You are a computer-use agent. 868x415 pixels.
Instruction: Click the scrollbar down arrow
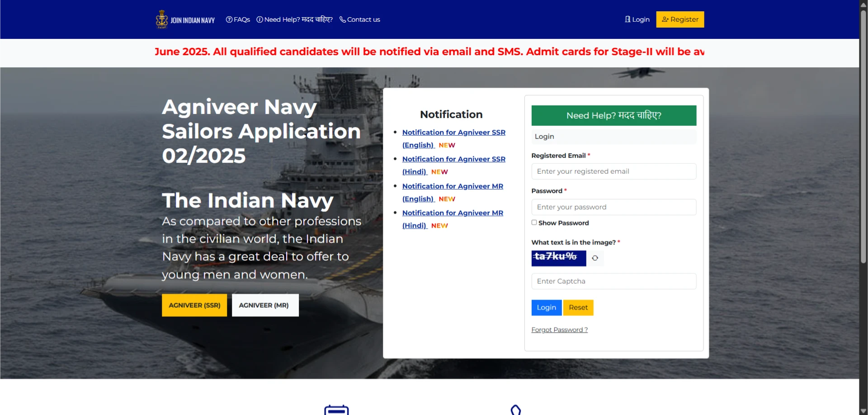[863, 411]
